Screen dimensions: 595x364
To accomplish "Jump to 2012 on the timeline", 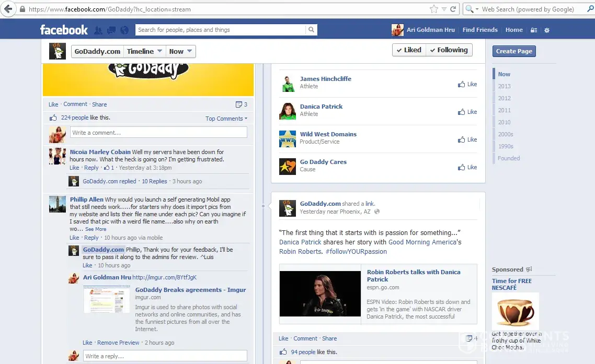I will (x=504, y=98).
